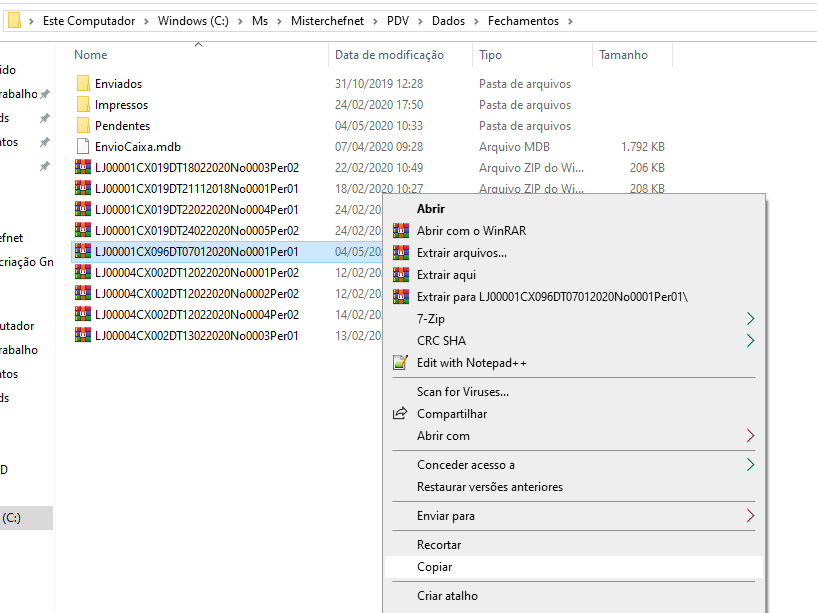Select the Impressos folder icon
The height and width of the screenshot is (613, 817).
[83, 105]
